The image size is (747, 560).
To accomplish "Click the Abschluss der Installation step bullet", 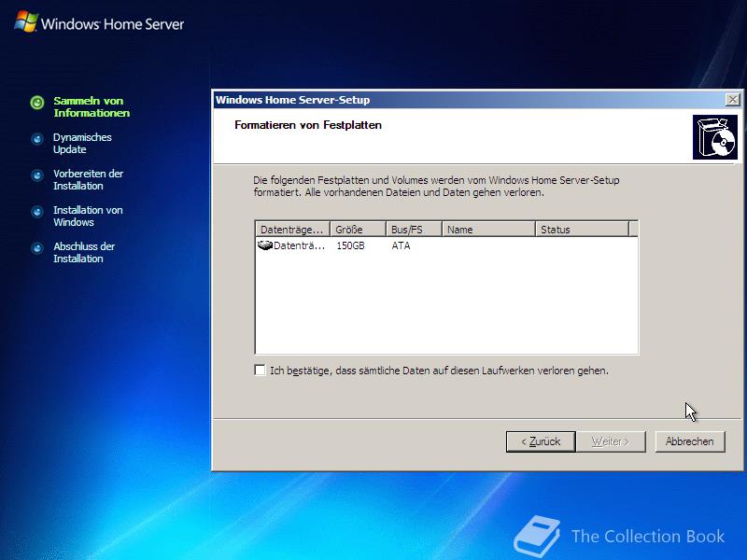I will coord(37,248).
